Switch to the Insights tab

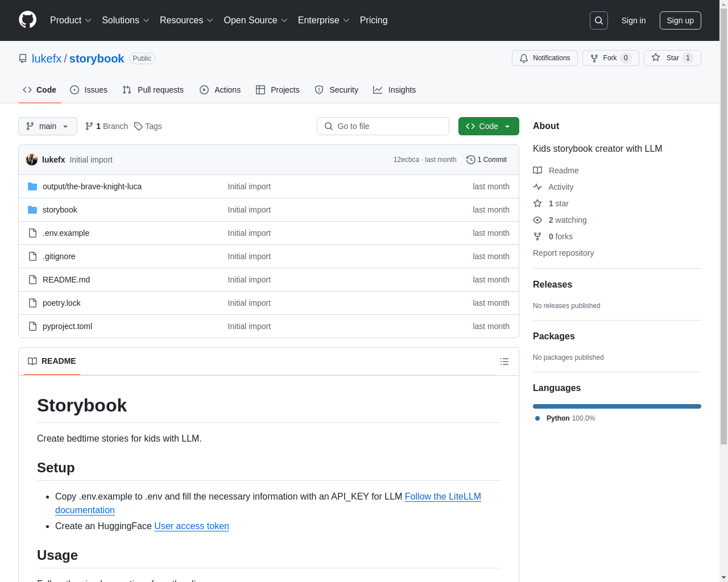(x=395, y=90)
